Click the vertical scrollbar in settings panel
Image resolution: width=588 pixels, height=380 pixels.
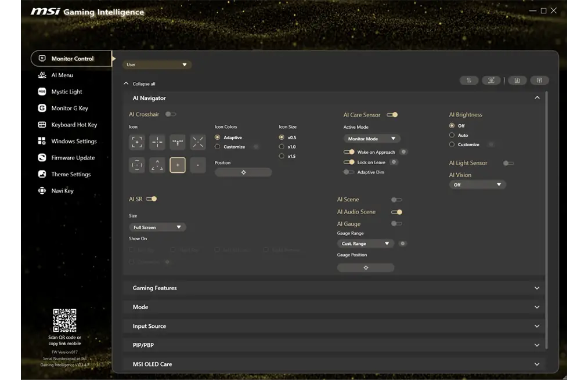point(546,220)
